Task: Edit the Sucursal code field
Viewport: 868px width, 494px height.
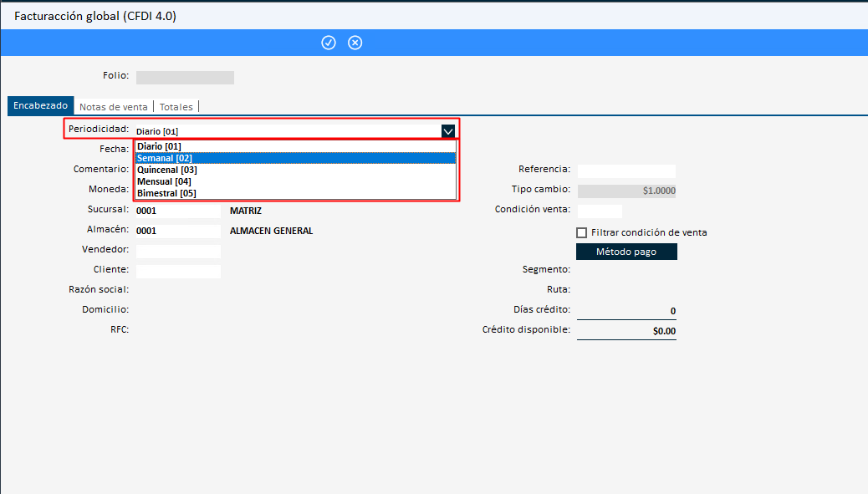Action: click(177, 211)
